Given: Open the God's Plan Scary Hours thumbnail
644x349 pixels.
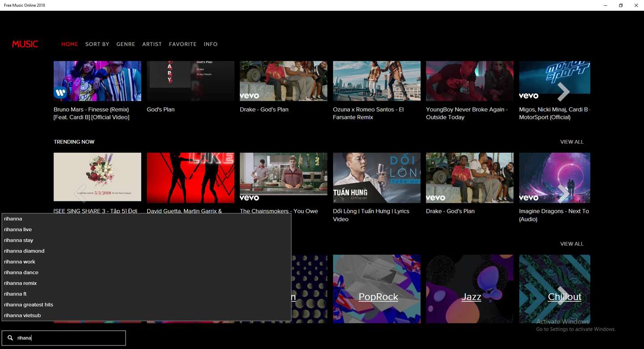Looking at the screenshot, I should [191, 81].
